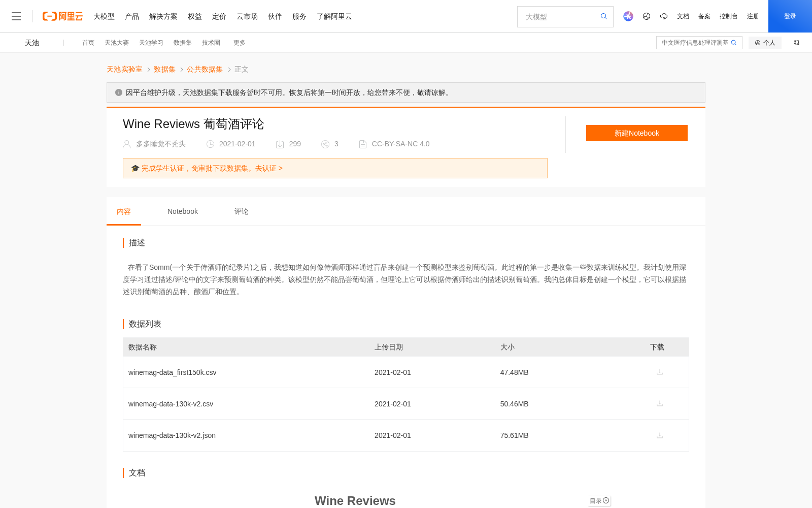This screenshot has width=812, height=508.
Task: Click the CC-BY-SA-NC 4.0 license text
Action: [401, 144]
